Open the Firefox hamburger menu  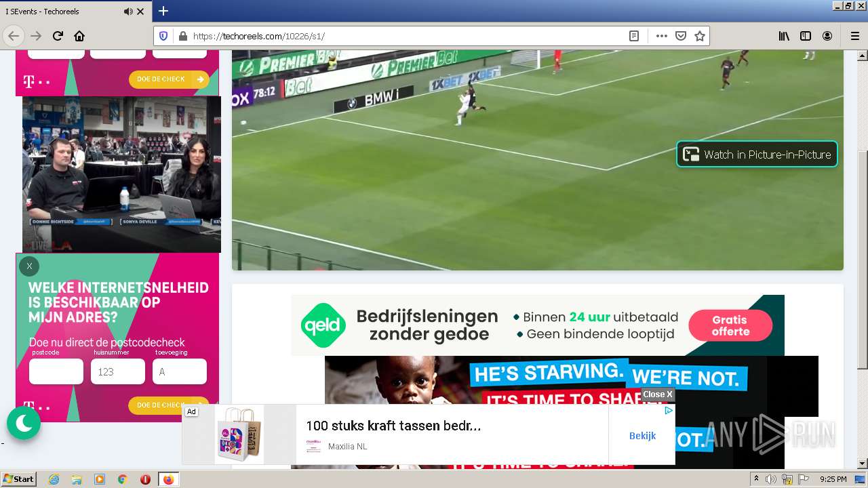(854, 36)
